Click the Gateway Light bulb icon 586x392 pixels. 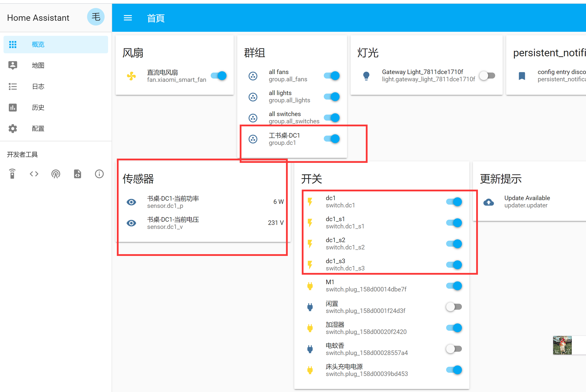coord(366,76)
